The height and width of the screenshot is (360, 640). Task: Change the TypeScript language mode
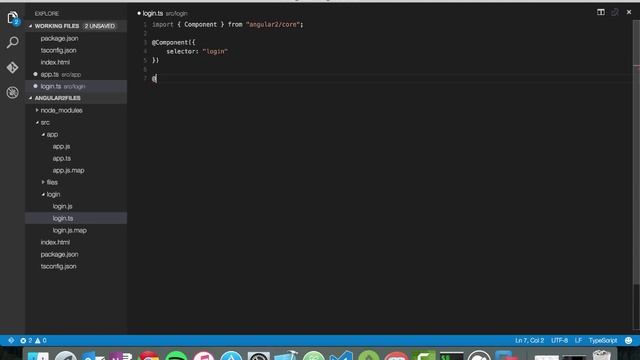[603, 340]
